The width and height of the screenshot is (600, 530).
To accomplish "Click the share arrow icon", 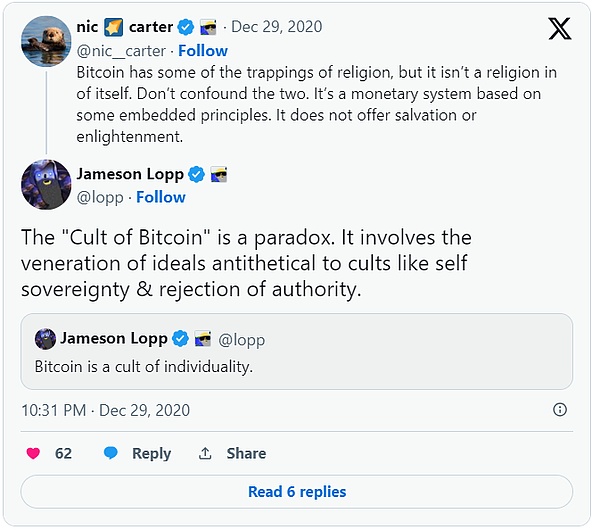I will click(205, 453).
